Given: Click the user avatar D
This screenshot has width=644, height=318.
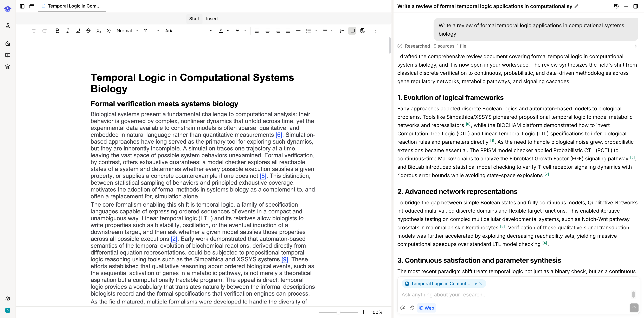Looking at the screenshot, I should click(x=8, y=310).
